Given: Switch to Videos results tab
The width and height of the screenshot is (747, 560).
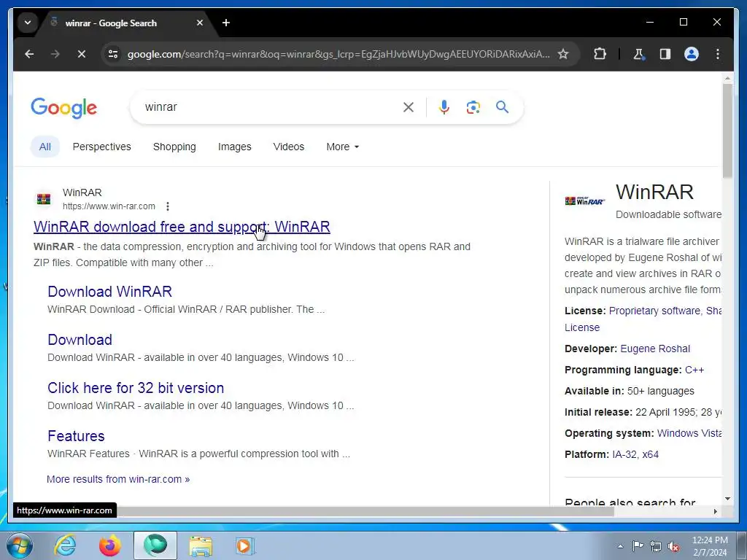Looking at the screenshot, I should [x=289, y=147].
